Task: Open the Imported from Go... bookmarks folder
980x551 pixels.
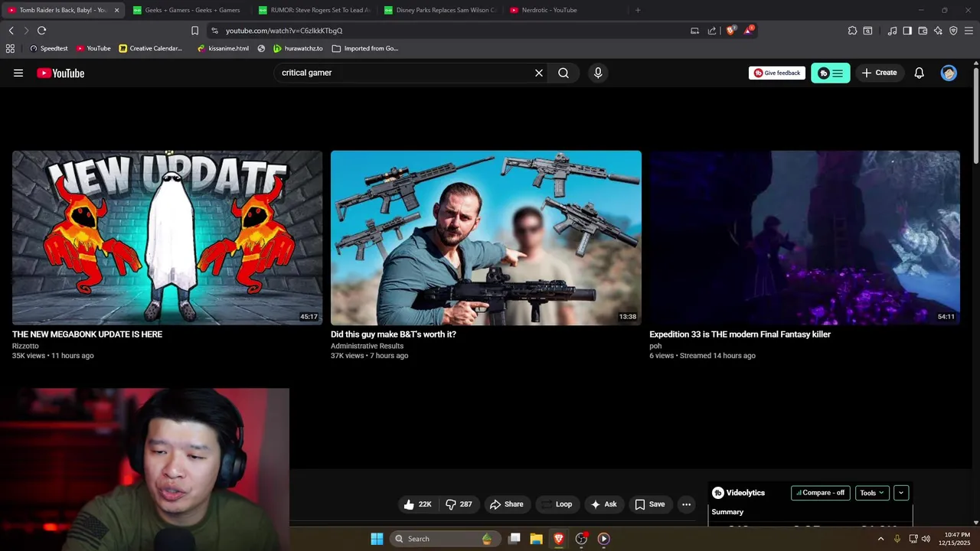Action: coord(365,48)
